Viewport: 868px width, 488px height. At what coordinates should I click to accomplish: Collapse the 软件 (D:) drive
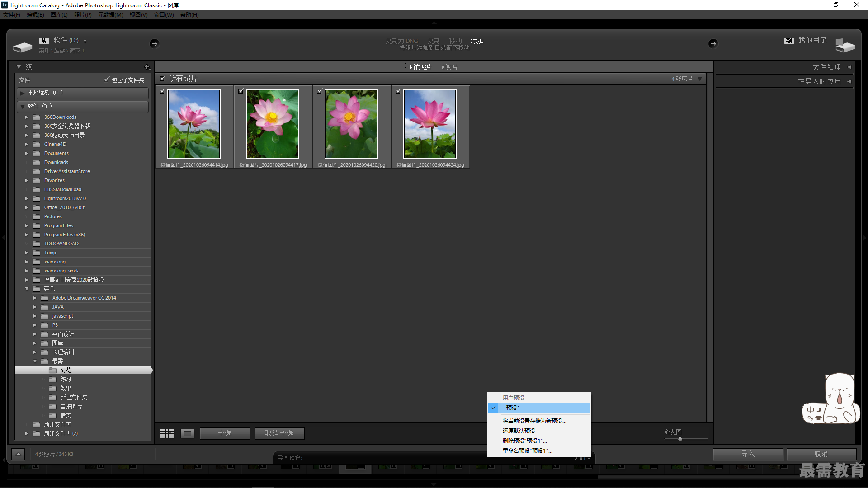tap(22, 107)
